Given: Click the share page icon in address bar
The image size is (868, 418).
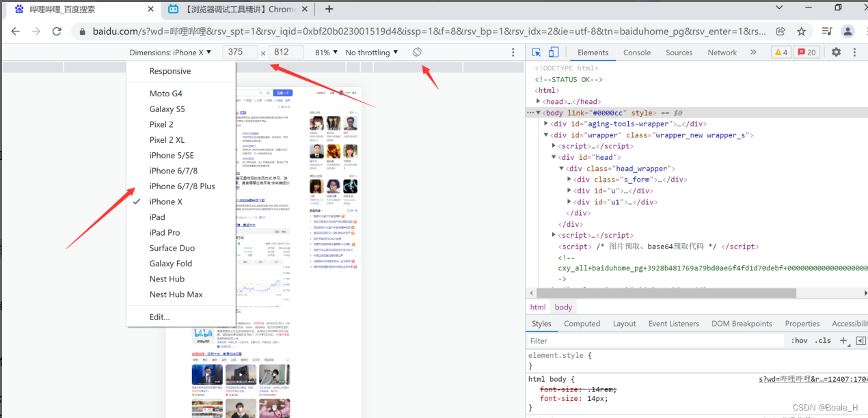Looking at the screenshot, I should 781,31.
